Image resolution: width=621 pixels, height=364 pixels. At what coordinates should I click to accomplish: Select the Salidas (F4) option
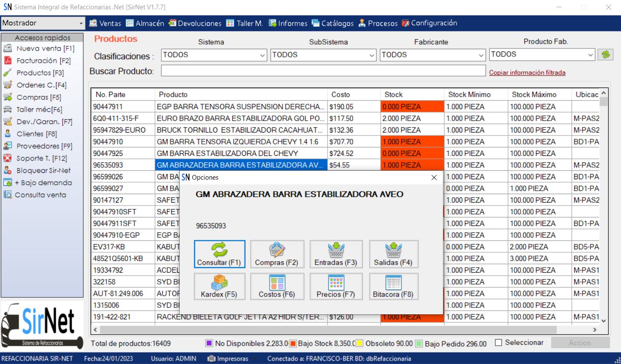[393, 254]
